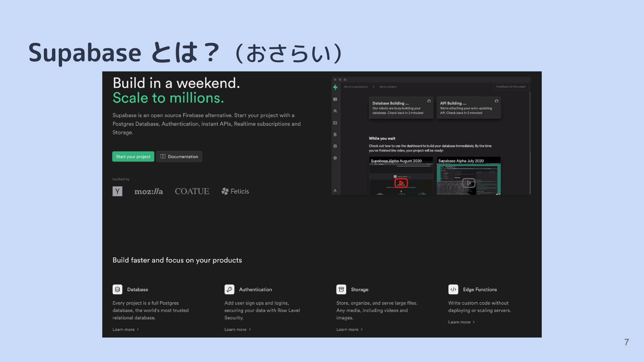Screen dimensions: 644x362
Task: Play the Supabase Alpha July 2020 video
Action: [469, 183]
